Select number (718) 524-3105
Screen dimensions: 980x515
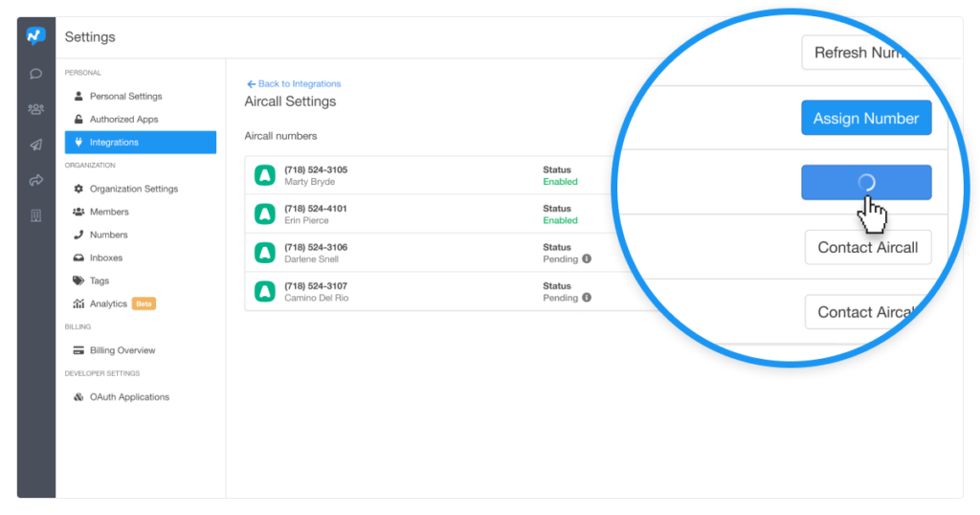[316, 170]
